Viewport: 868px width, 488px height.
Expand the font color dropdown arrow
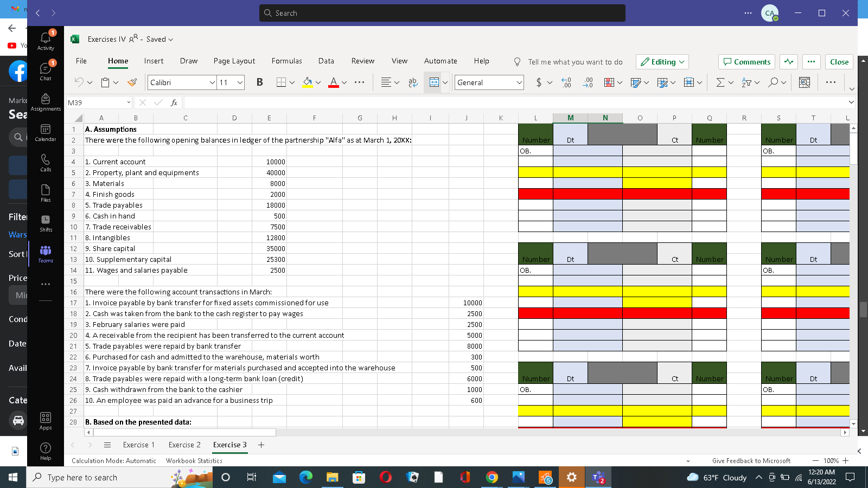tap(344, 82)
